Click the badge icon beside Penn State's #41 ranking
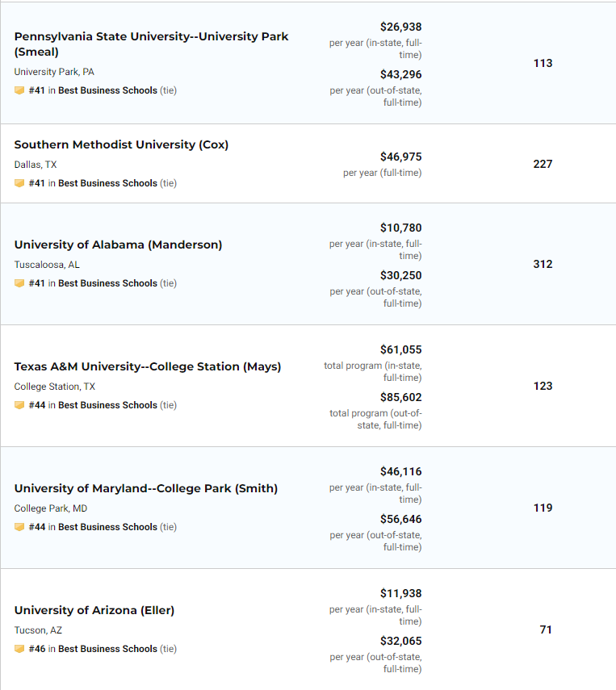Screen dimensions: 616x690 19,90
